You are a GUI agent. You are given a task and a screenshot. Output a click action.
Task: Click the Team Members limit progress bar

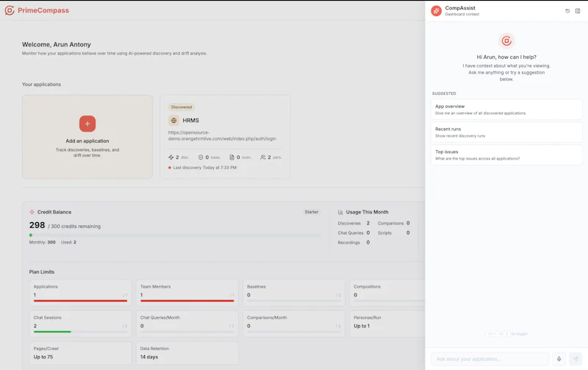coord(187,301)
